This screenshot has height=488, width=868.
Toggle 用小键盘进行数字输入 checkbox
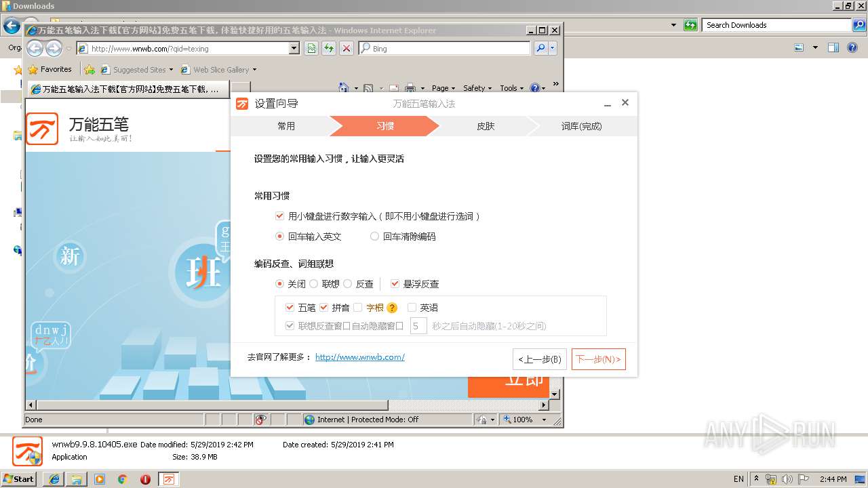pos(279,216)
